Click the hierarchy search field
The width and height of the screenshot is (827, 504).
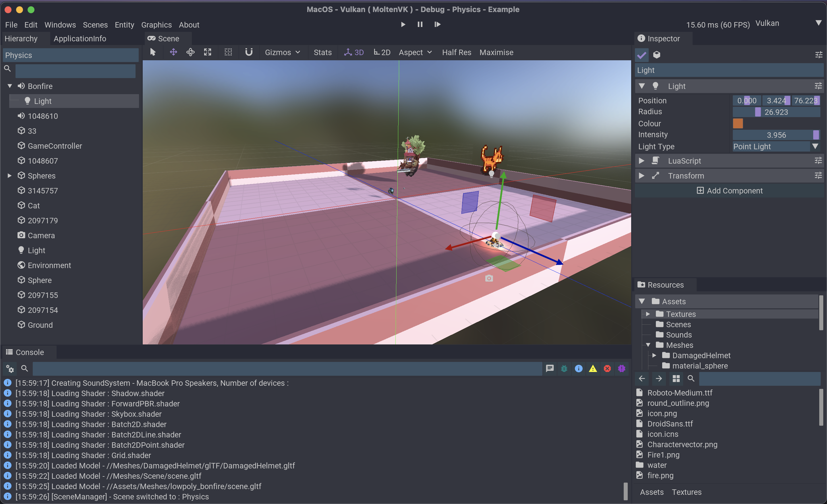tap(75, 71)
